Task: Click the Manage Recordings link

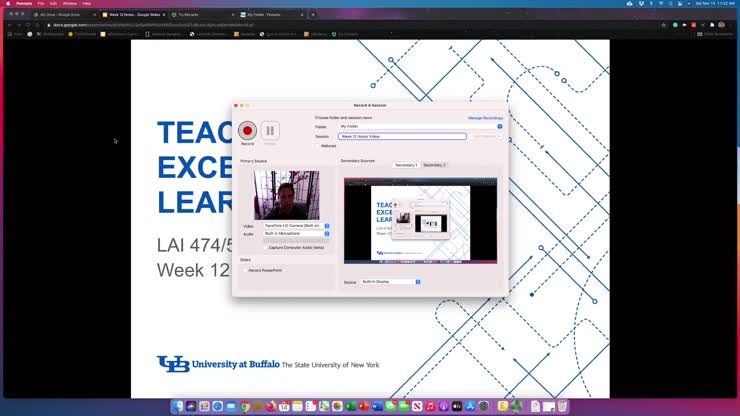Action: tap(485, 118)
